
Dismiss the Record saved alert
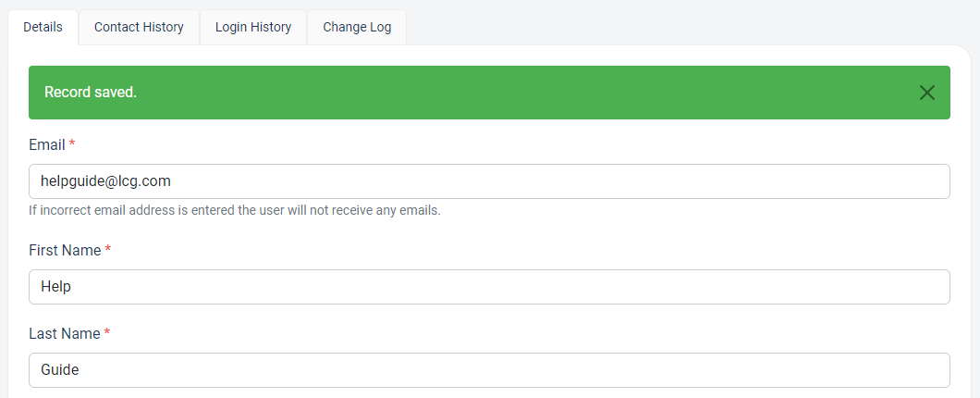[x=927, y=93]
